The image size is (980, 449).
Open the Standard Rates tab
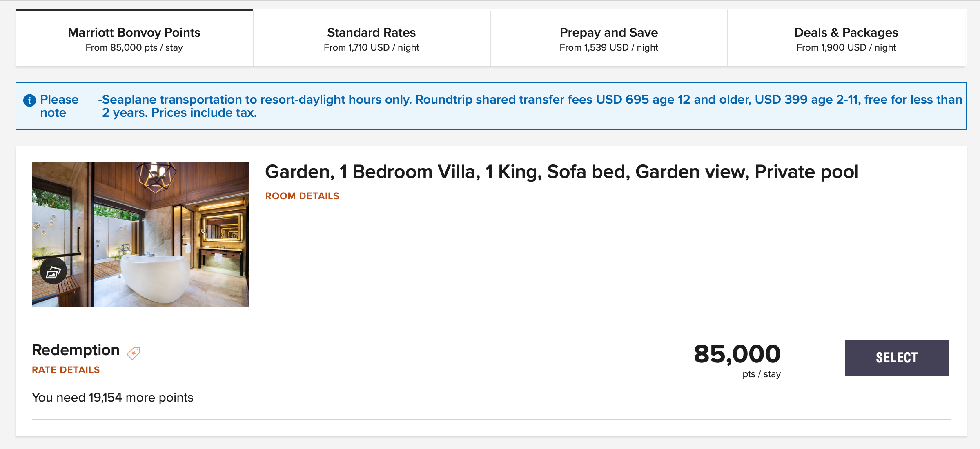[371, 38]
